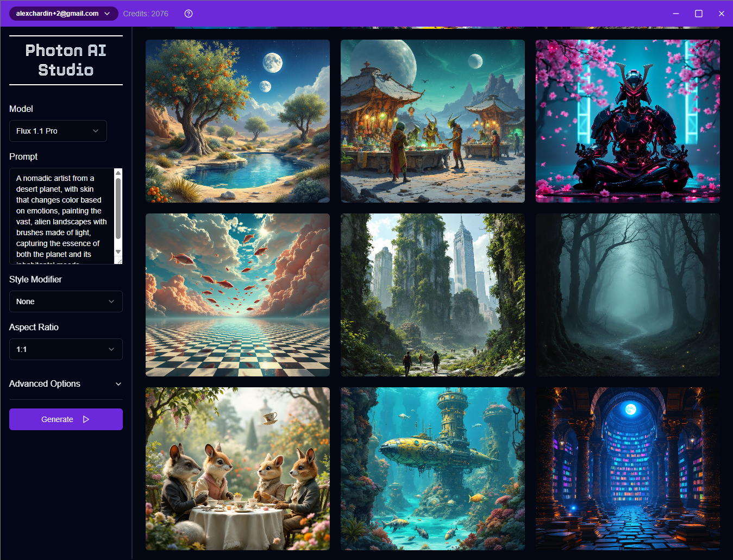The image size is (733, 560).
Task: Click the Generate button
Action: [65, 419]
